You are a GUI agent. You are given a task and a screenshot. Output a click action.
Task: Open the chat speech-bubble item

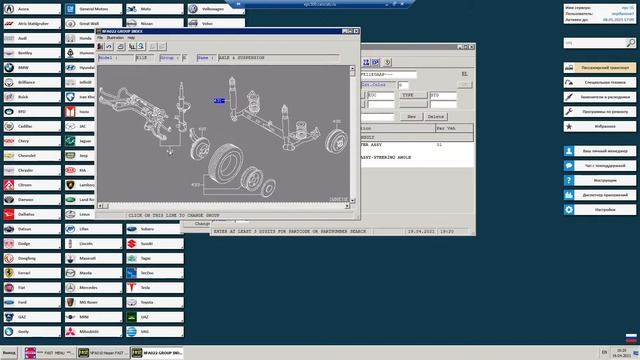click(600, 166)
